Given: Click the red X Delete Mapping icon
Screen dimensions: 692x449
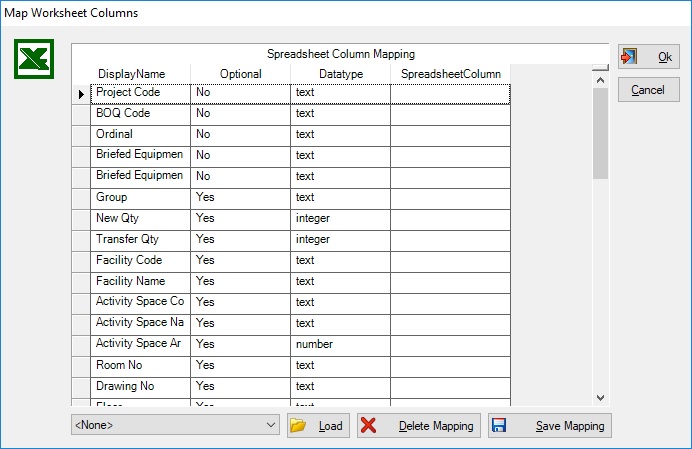Looking at the screenshot, I should [x=368, y=426].
